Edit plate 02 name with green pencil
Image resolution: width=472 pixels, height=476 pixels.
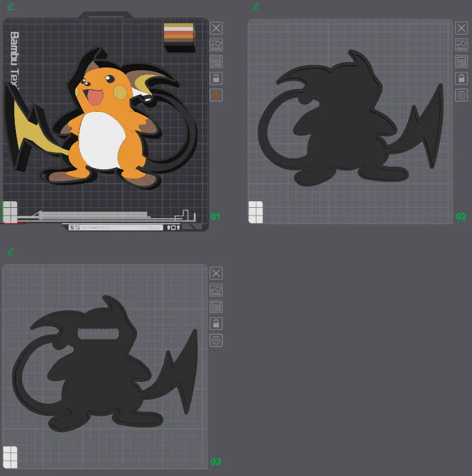pos(255,7)
